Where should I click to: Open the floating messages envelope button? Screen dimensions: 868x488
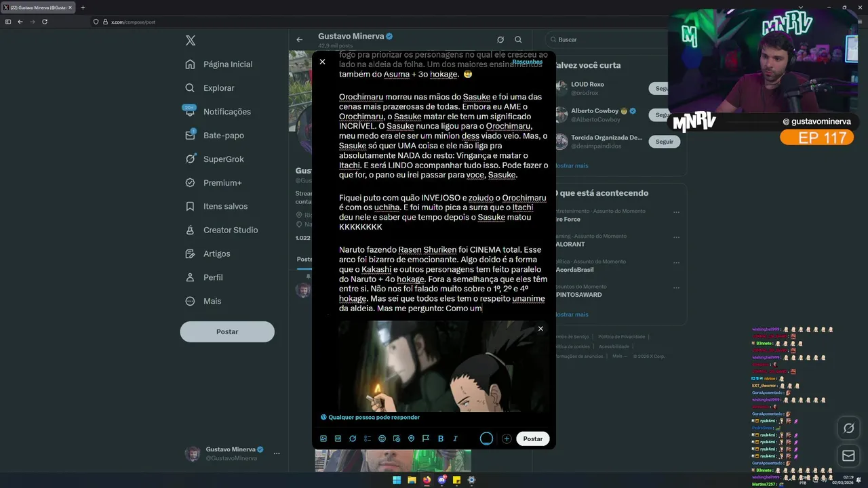click(x=848, y=456)
